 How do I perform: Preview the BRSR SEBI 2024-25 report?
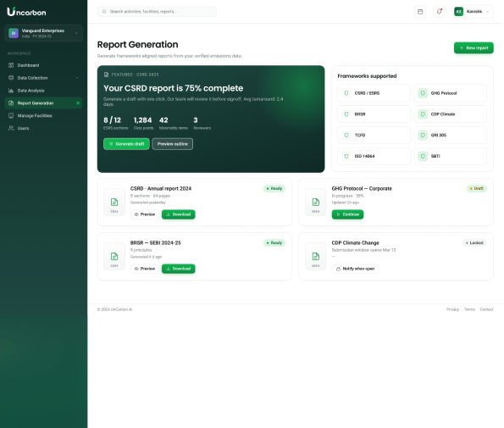pyautogui.click(x=145, y=269)
